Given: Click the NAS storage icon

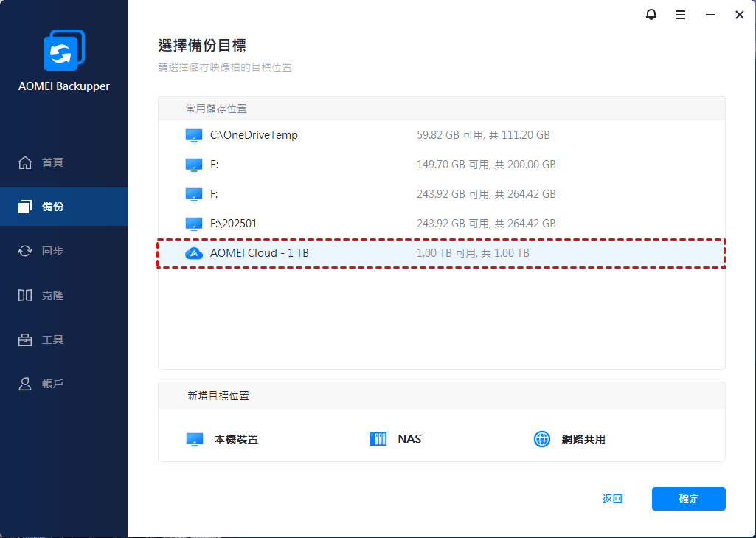Looking at the screenshot, I should [378, 439].
